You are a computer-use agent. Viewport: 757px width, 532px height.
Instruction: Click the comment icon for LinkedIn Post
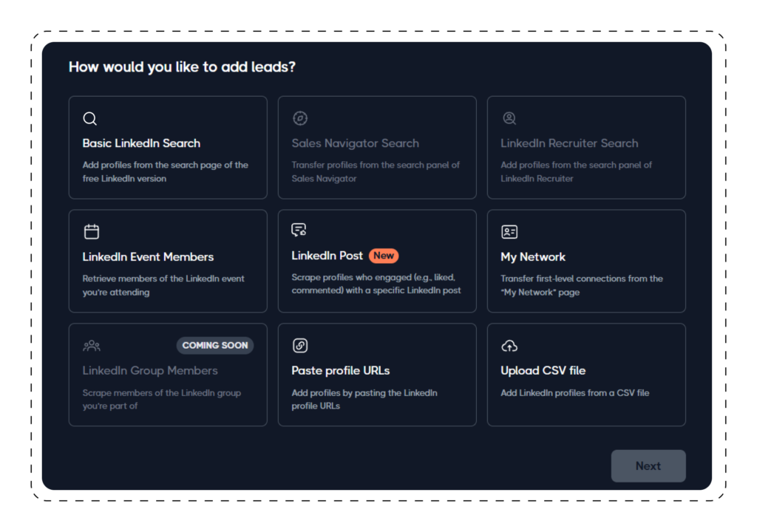tap(299, 231)
